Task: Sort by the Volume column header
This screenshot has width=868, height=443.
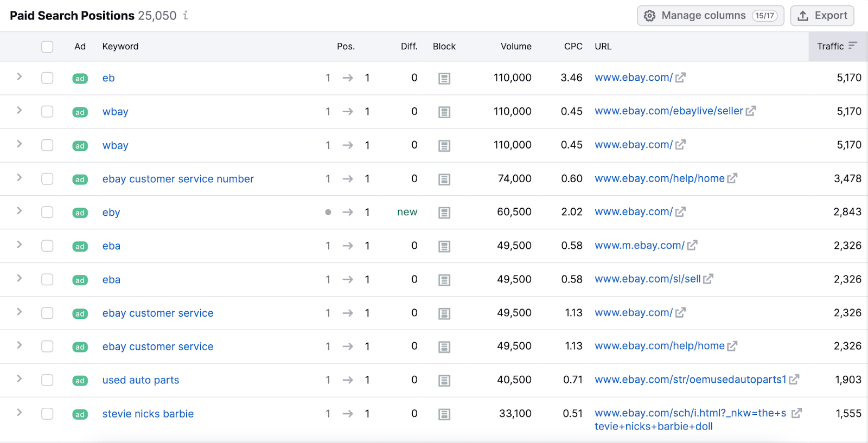Action: (x=516, y=47)
